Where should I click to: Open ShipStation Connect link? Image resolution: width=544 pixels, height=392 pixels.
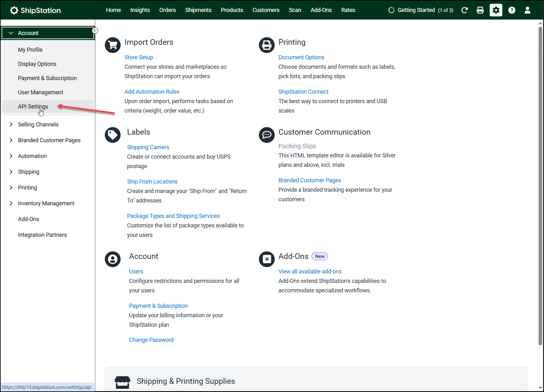[x=303, y=92]
